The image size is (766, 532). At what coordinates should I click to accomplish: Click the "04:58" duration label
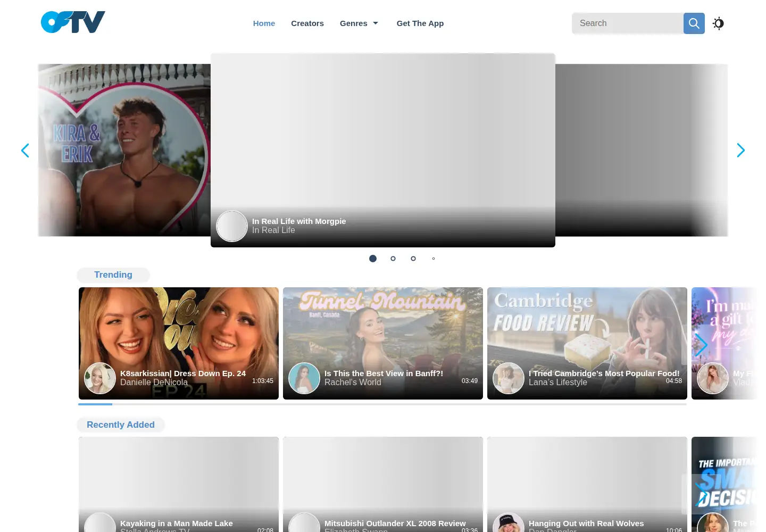point(674,381)
